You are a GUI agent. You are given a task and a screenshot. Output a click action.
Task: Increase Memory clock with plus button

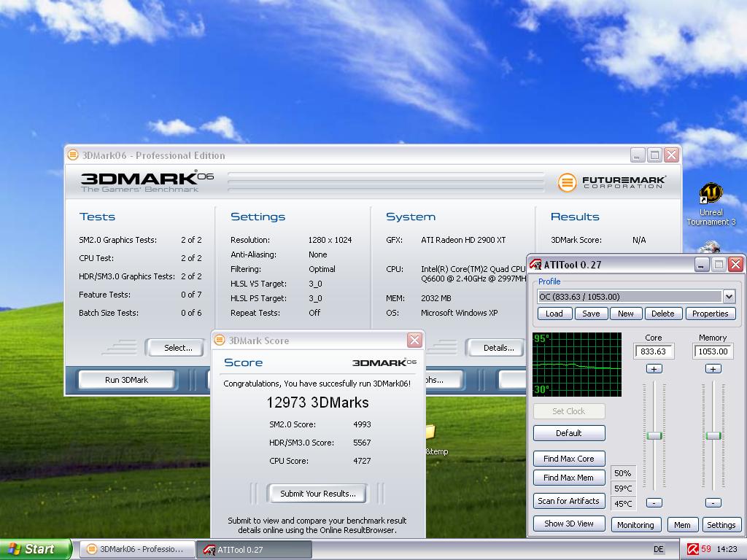pos(713,369)
